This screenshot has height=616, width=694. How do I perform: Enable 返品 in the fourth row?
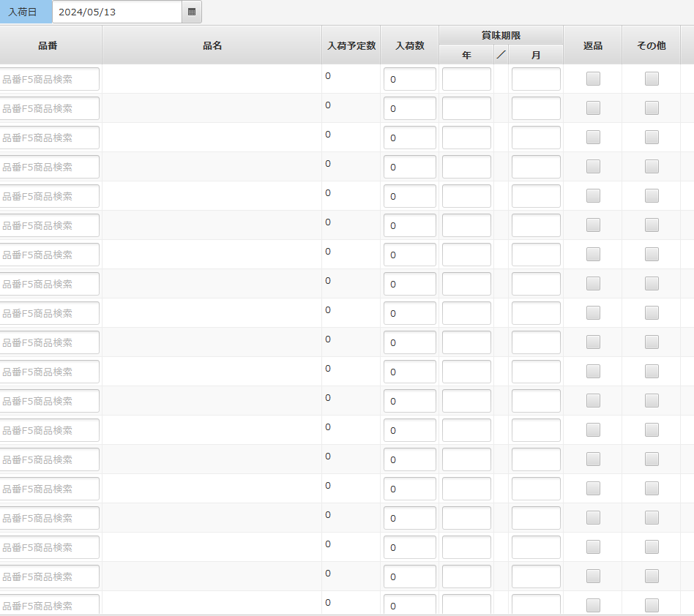[593, 166]
